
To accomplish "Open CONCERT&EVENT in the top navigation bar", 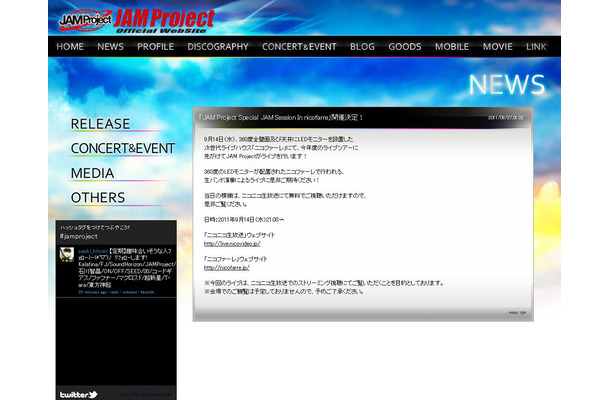I will pos(299,47).
